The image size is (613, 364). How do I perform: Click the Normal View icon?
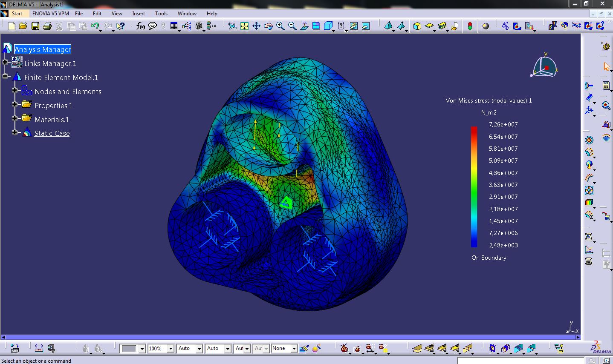point(304,26)
